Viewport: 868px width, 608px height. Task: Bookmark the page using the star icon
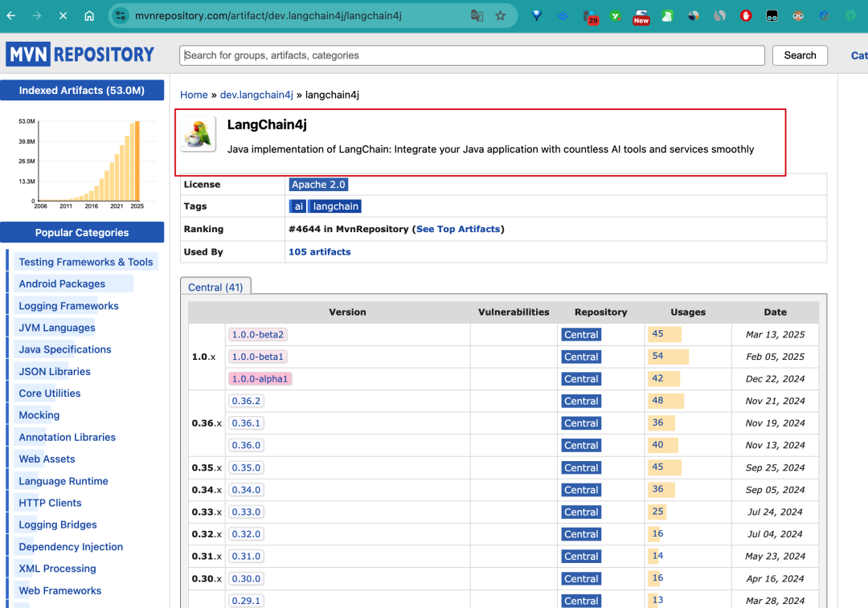(501, 15)
